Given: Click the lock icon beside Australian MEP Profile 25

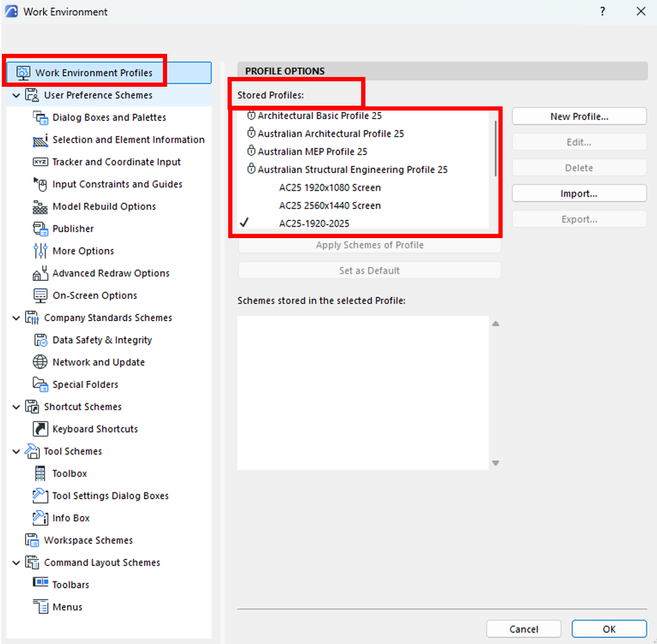Looking at the screenshot, I should click(x=251, y=151).
